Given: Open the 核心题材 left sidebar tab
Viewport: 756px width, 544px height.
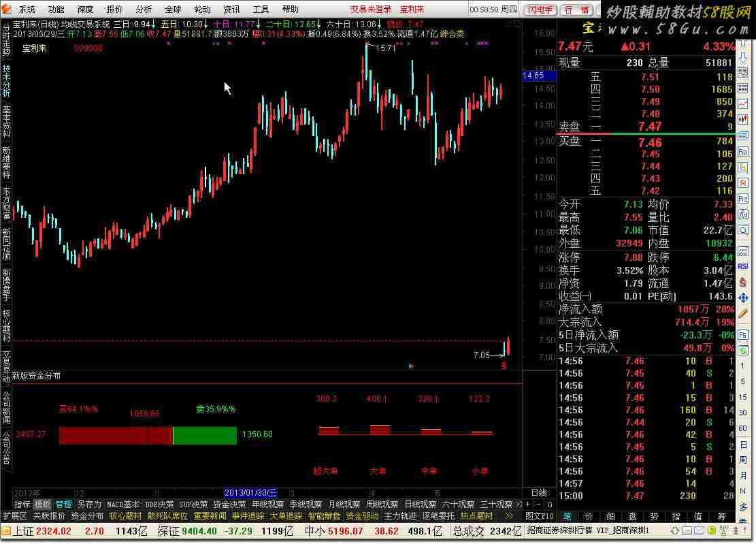Looking at the screenshot, I should [x=6, y=325].
